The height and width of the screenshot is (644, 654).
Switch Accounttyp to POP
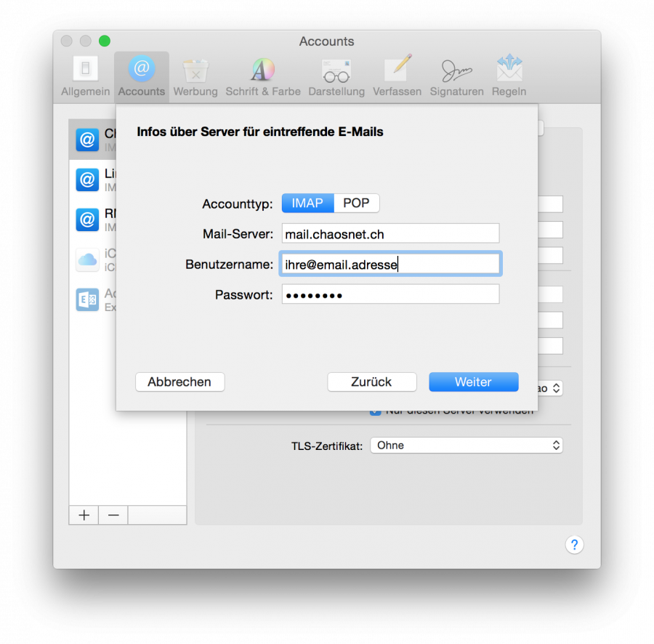pos(356,203)
